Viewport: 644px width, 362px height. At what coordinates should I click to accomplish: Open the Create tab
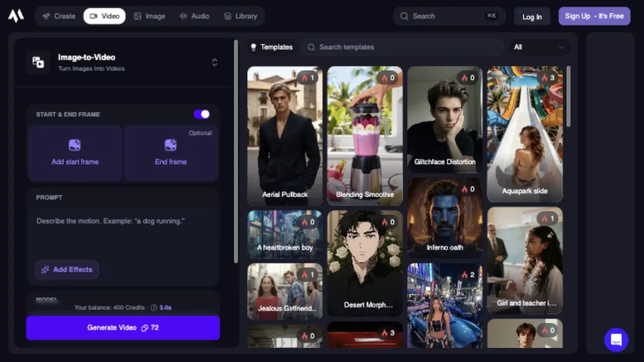click(59, 16)
